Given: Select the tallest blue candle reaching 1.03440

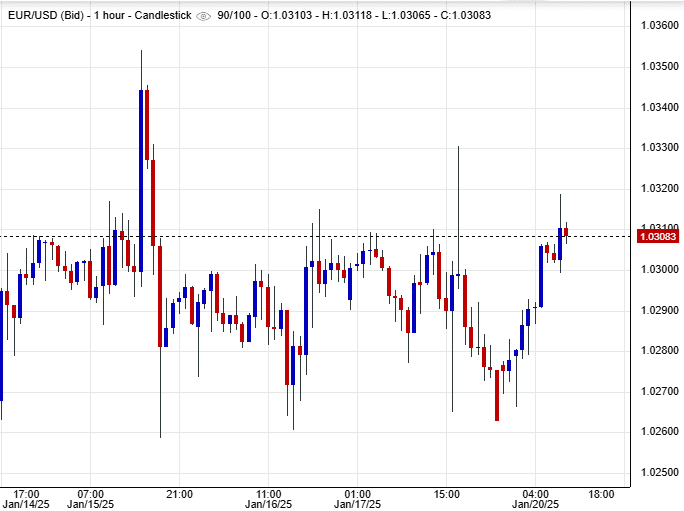Looking at the screenshot, I should pos(141,181).
